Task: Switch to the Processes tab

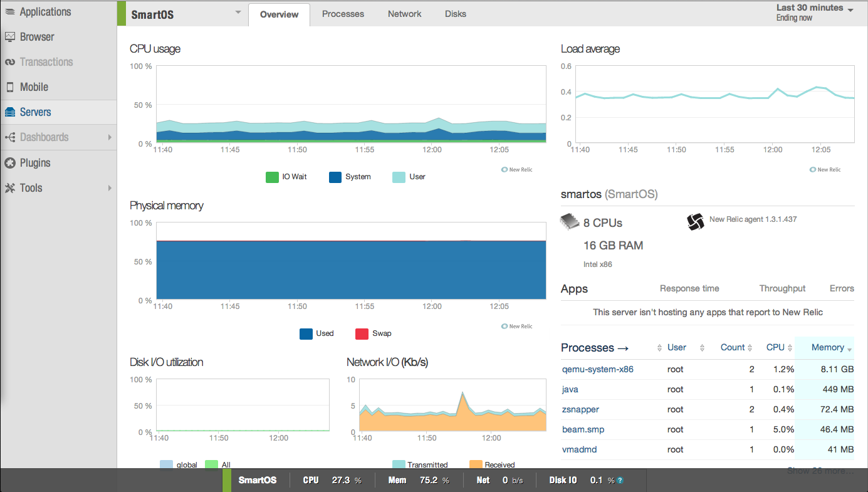Action: (x=343, y=14)
